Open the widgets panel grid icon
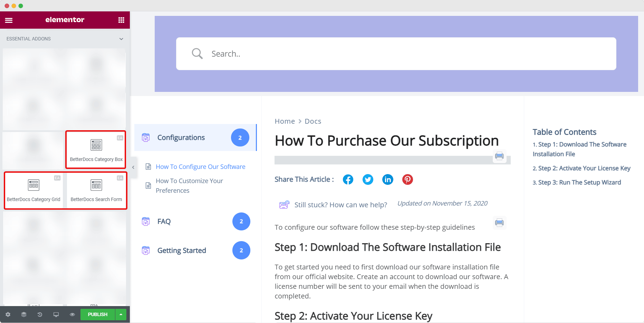This screenshot has width=644, height=323. (x=121, y=20)
